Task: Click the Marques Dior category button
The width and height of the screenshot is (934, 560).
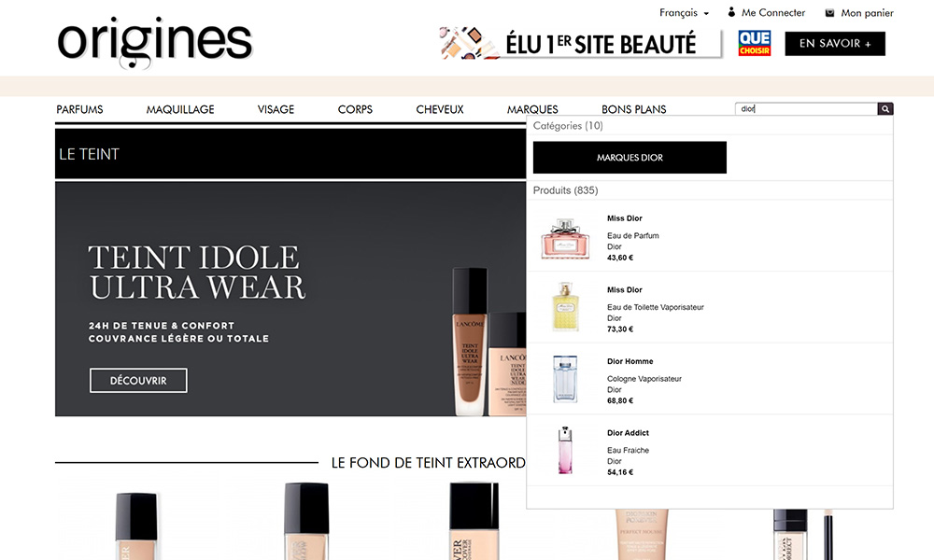Action: [630, 158]
